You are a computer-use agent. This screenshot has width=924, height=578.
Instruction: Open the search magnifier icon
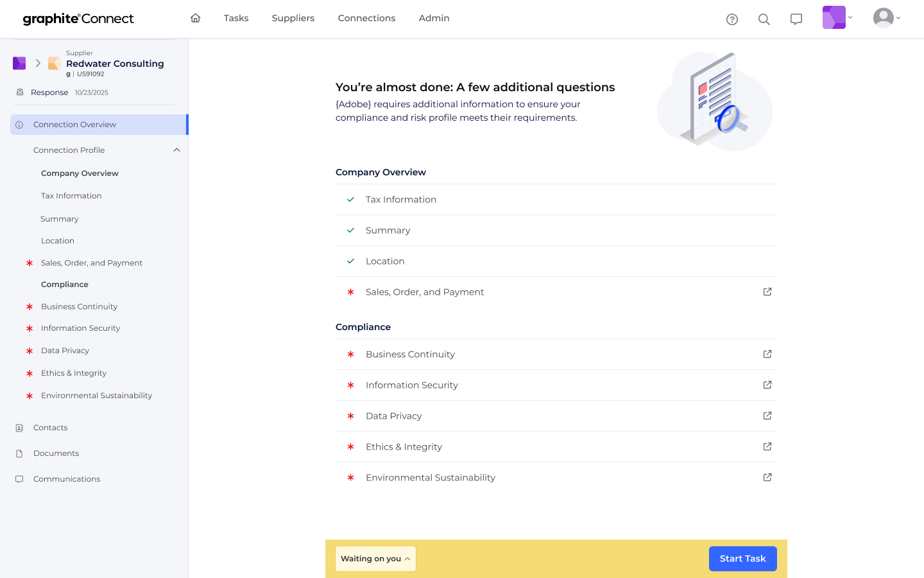pyautogui.click(x=764, y=19)
